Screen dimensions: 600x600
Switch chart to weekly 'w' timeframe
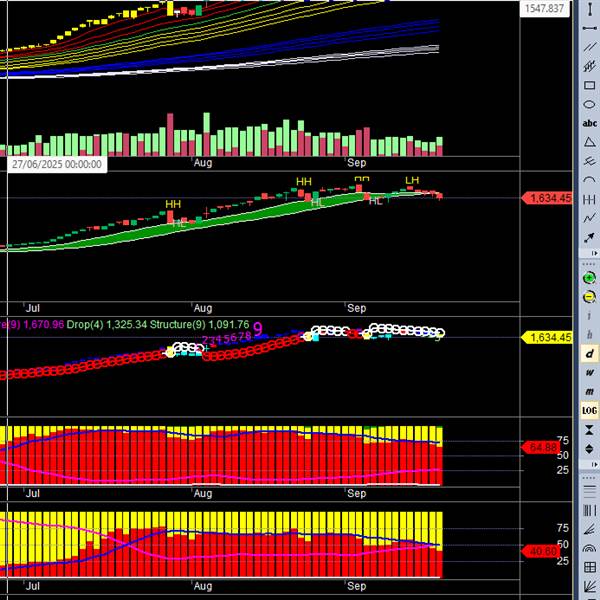(x=589, y=373)
